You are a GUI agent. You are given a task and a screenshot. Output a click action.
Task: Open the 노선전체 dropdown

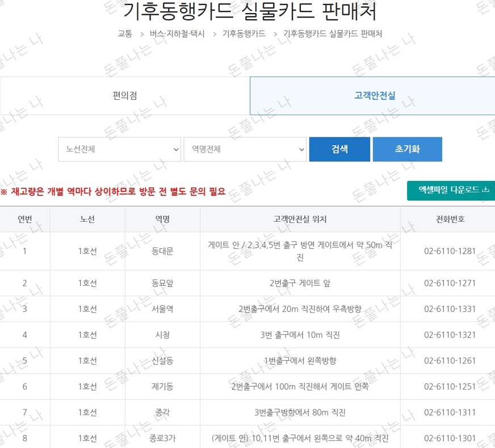coord(119,149)
